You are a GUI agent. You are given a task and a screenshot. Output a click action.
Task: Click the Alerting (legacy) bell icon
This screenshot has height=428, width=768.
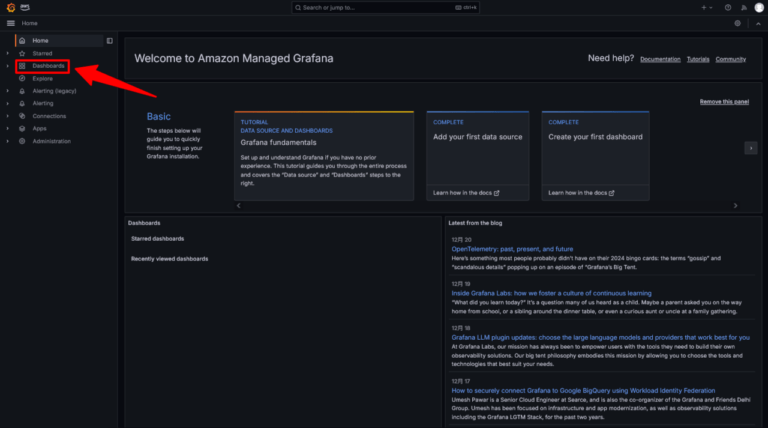point(22,91)
